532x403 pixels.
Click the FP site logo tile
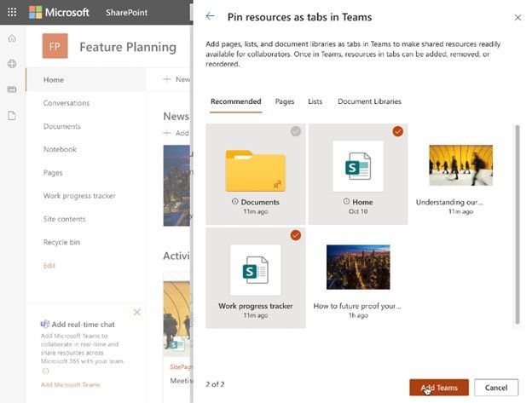55,46
